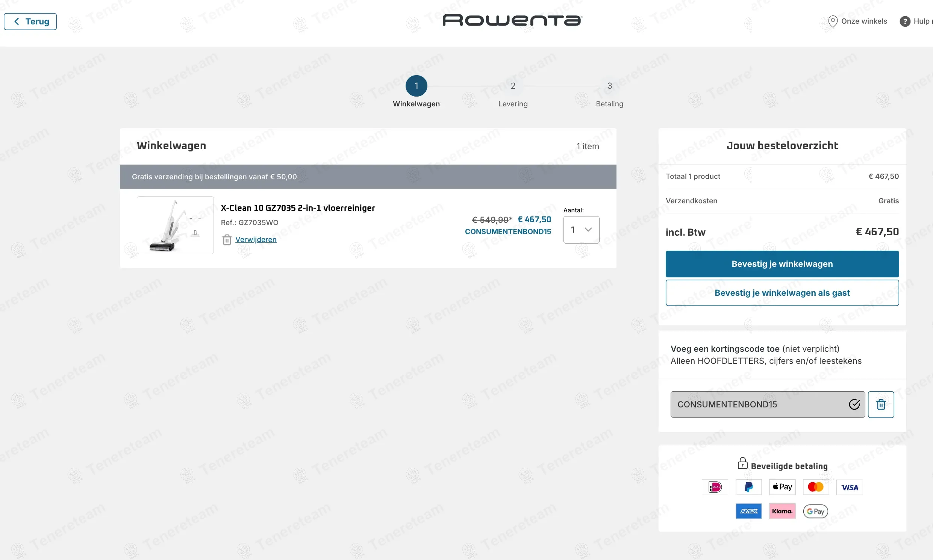
Task: Click the 'Totaal 1 product' label
Action: [x=693, y=177]
